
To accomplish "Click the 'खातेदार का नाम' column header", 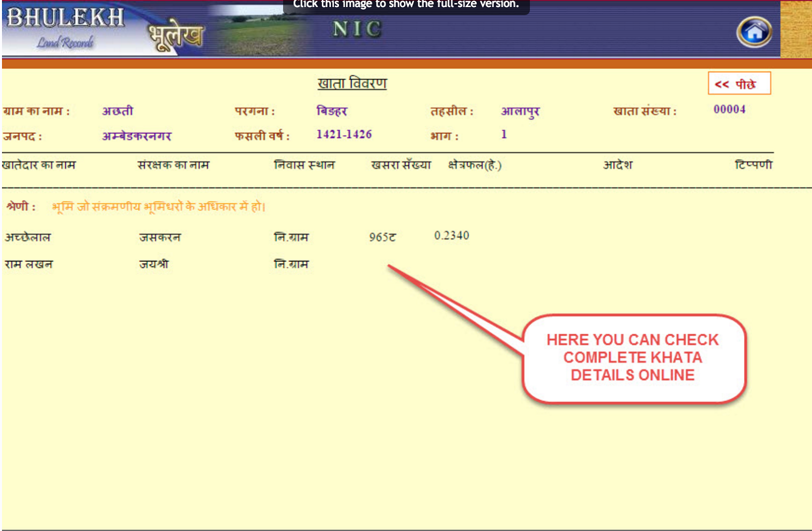I will pos(39,165).
